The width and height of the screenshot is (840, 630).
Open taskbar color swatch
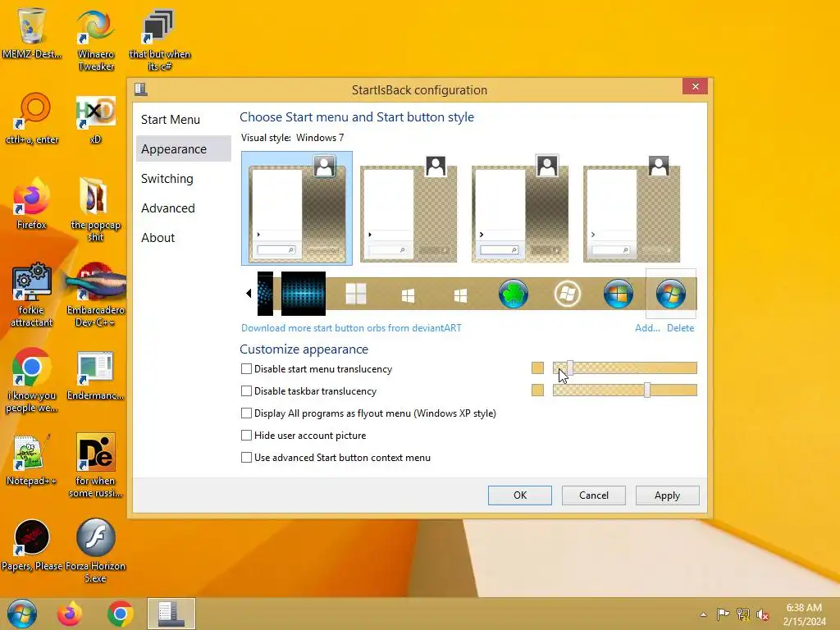click(x=537, y=390)
